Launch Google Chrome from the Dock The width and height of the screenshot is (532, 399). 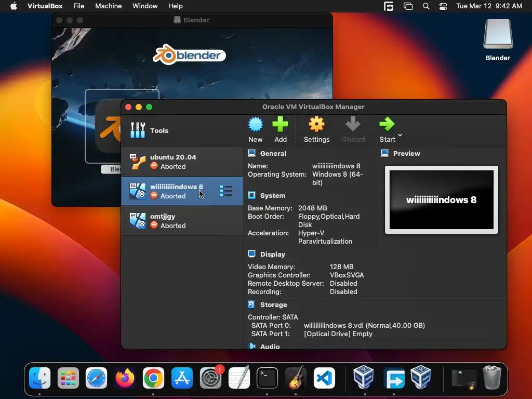click(x=153, y=378)
